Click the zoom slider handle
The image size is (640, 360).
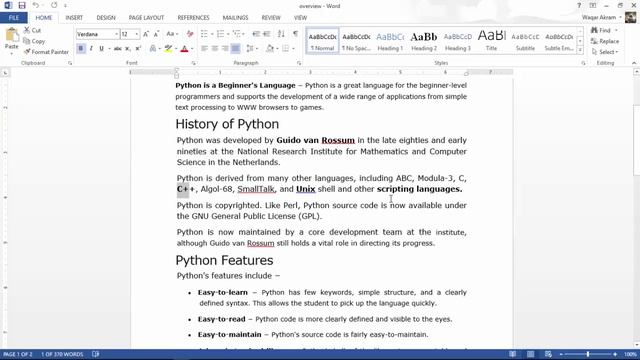(588, 354)
